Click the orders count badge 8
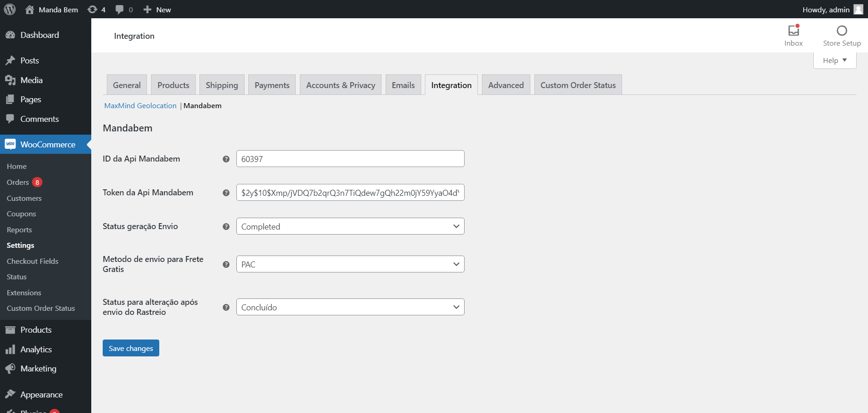This screenshot has width=868, height=413. point(37,182)
